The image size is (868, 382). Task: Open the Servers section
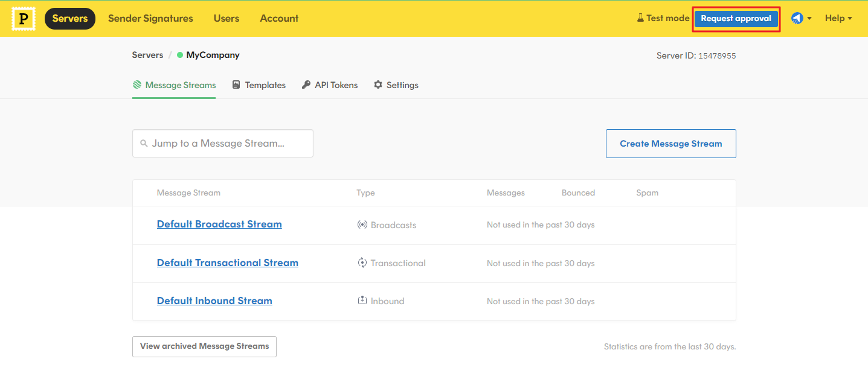pyautogui.click(x=70, y=19)
